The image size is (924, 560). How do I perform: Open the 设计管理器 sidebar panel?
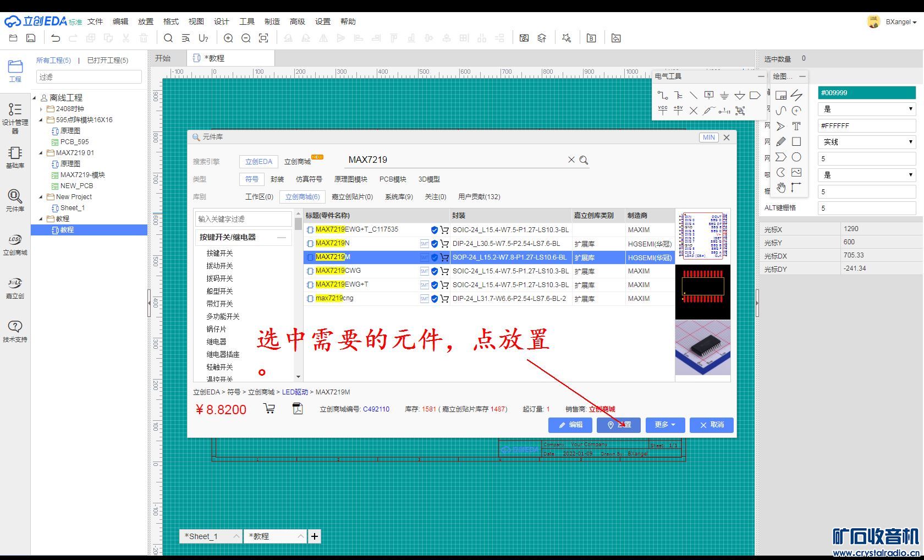pos(15,118)
